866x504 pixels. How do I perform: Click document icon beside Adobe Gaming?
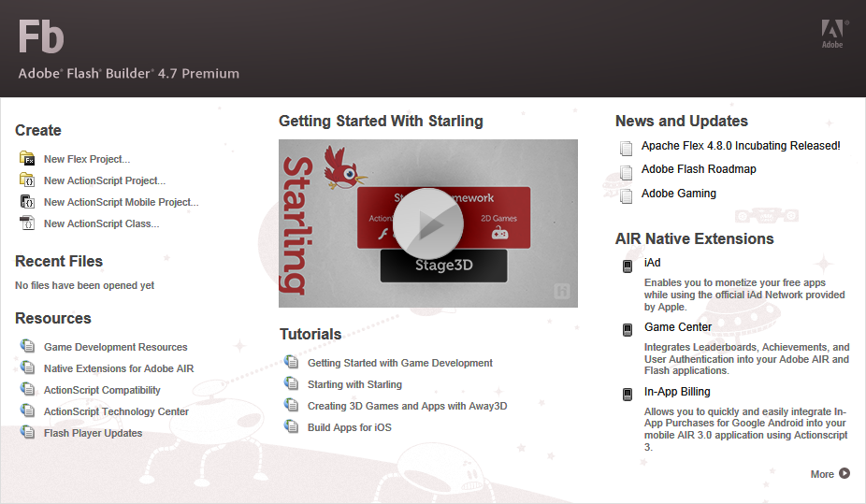tap(626, 196)
